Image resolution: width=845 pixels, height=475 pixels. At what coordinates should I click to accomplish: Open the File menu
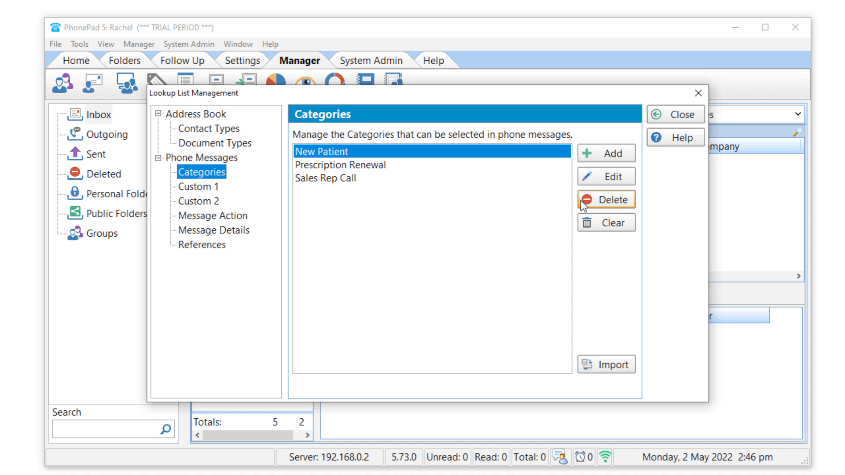pos(56,44)
